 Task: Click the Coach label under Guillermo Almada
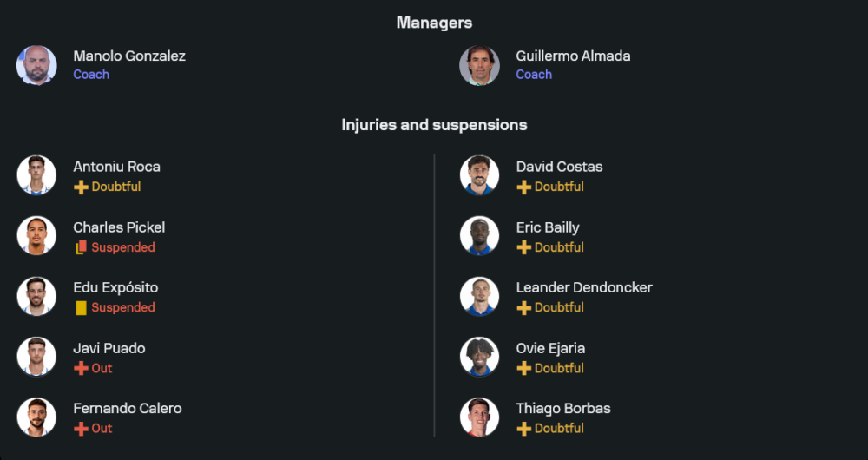point(534,75)
